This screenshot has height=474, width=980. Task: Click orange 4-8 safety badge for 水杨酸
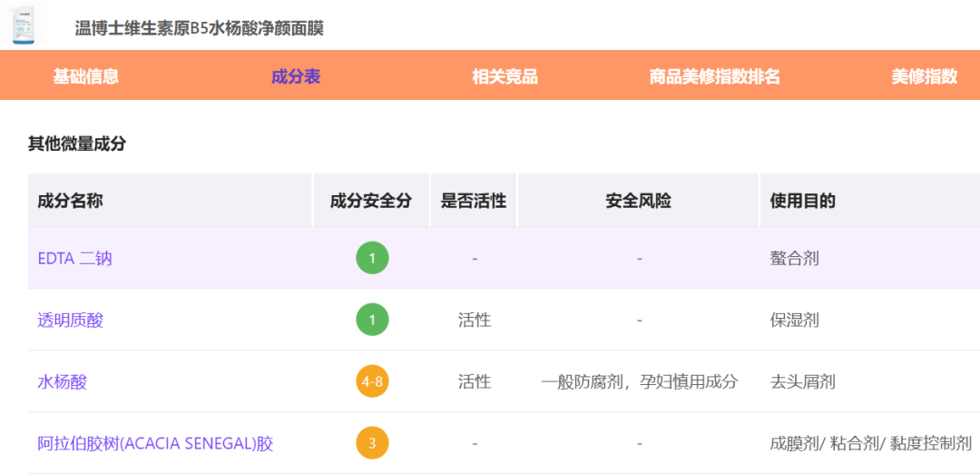(x=372, y=382)
